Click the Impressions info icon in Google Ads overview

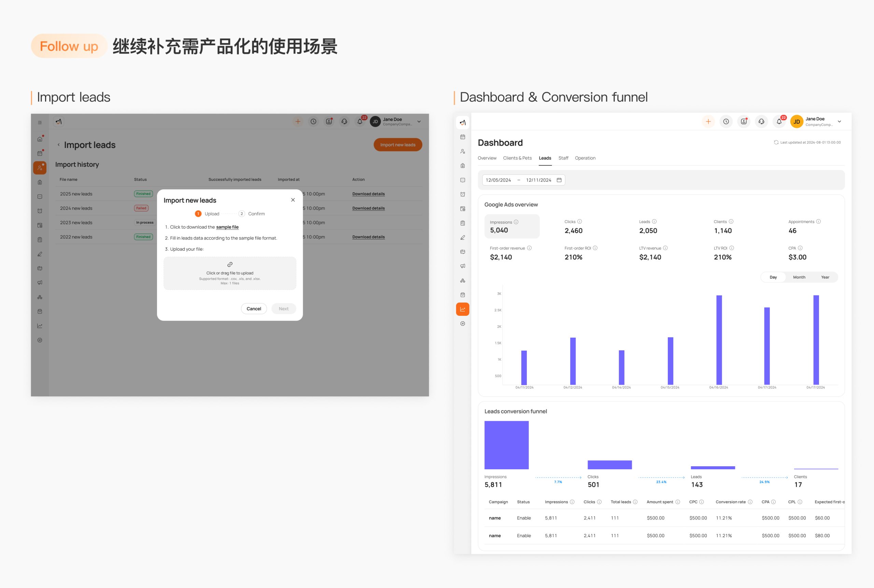click(516, 222)
